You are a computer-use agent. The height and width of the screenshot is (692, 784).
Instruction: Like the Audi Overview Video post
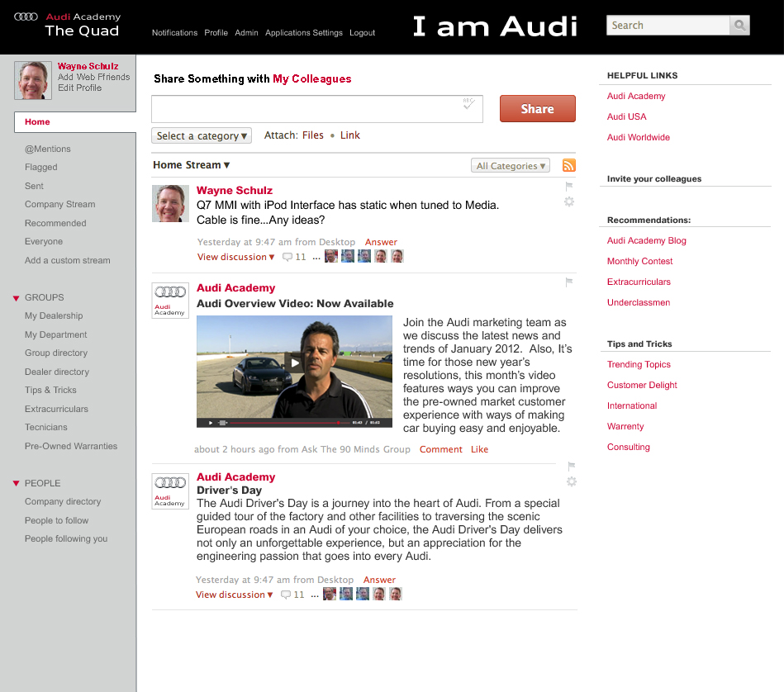point(479,449)
